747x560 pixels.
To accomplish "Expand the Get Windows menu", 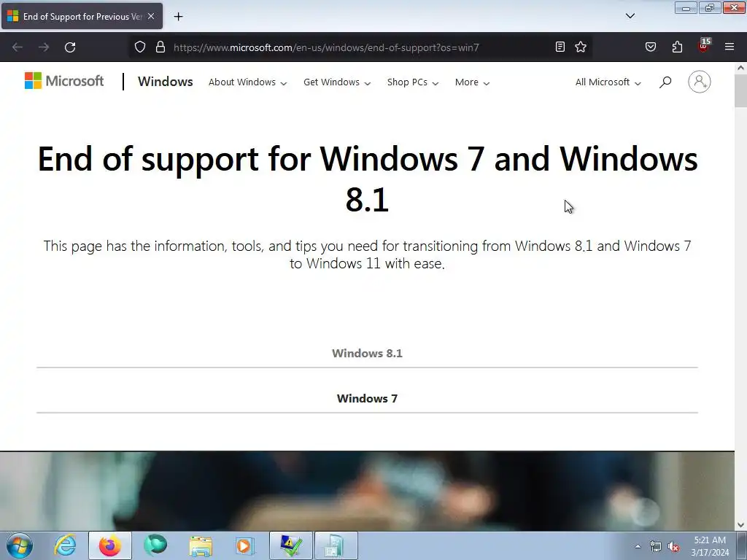I will click(x=337, y=82).
